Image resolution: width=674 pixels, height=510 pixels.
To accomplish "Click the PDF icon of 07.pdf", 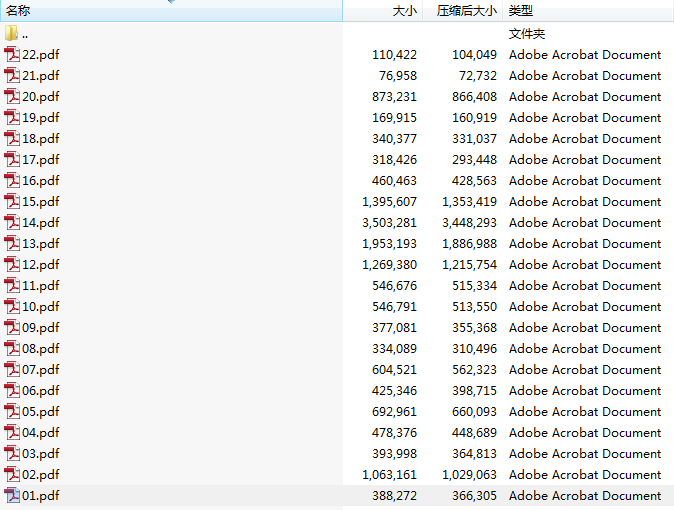I will pyautogui.click(x=12, y=369).
